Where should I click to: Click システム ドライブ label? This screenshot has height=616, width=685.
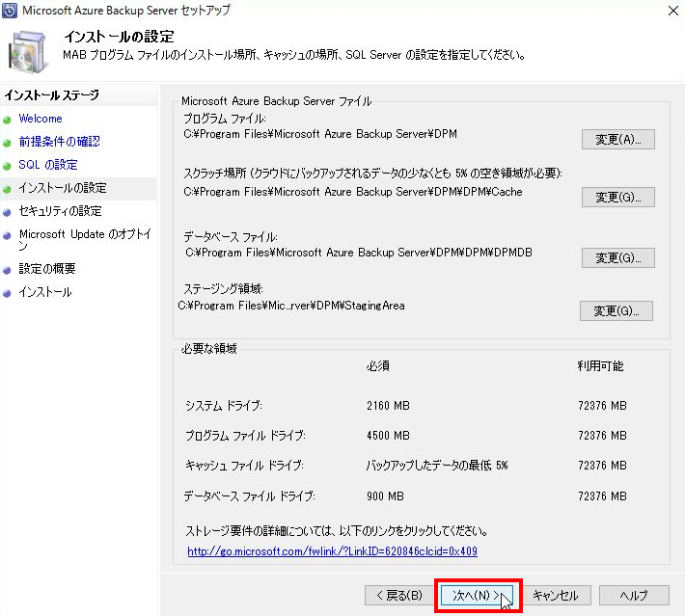(x=223, y=406)
